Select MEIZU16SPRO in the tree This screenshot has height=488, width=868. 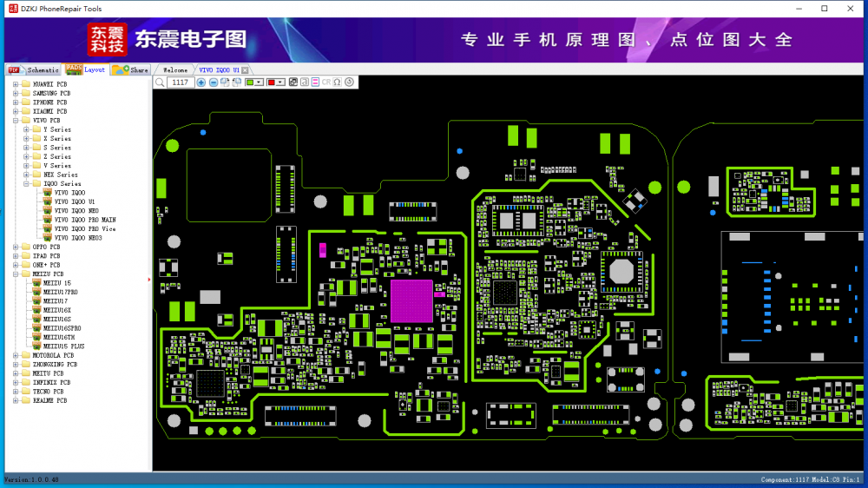click(x=62, y=328)
